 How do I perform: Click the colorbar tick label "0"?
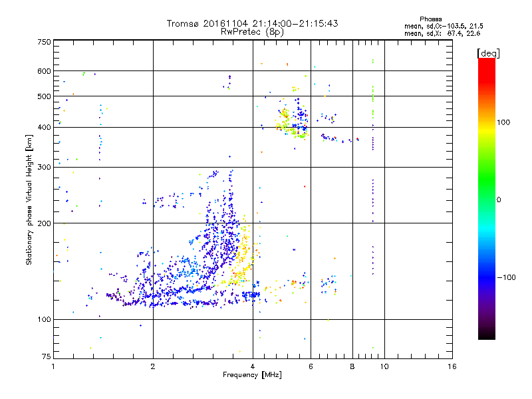coord(499,200)
